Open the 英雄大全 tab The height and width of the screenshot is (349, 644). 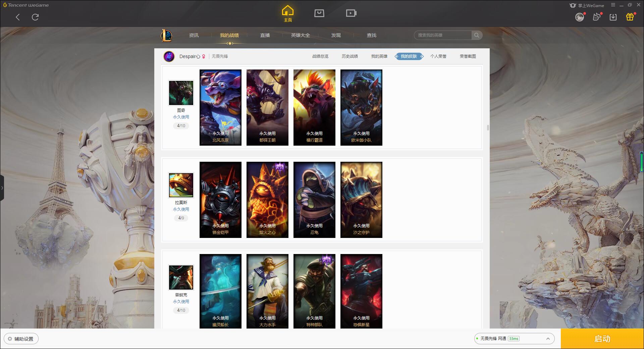(301, 35)
